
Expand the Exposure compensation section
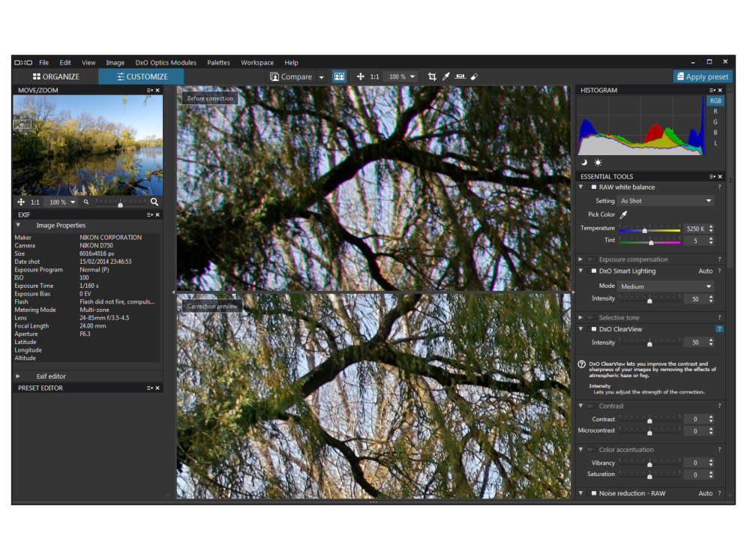coord(580,259)
